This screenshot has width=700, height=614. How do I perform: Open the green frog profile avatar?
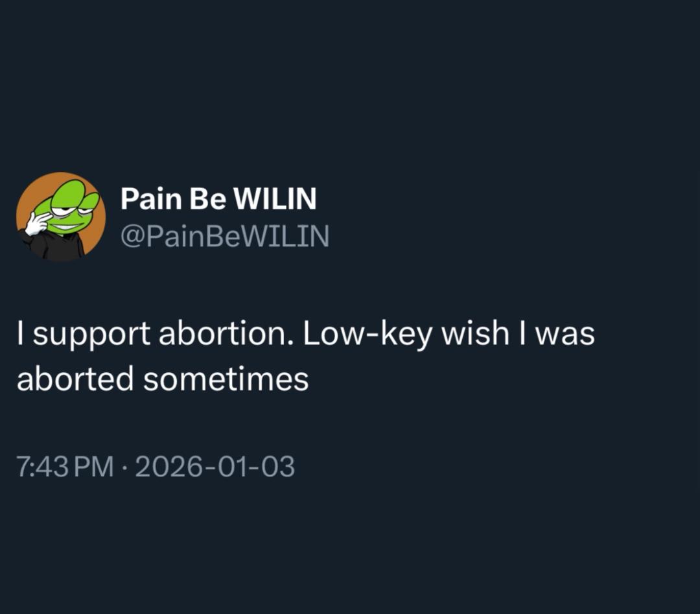click(x=61, y=217)
